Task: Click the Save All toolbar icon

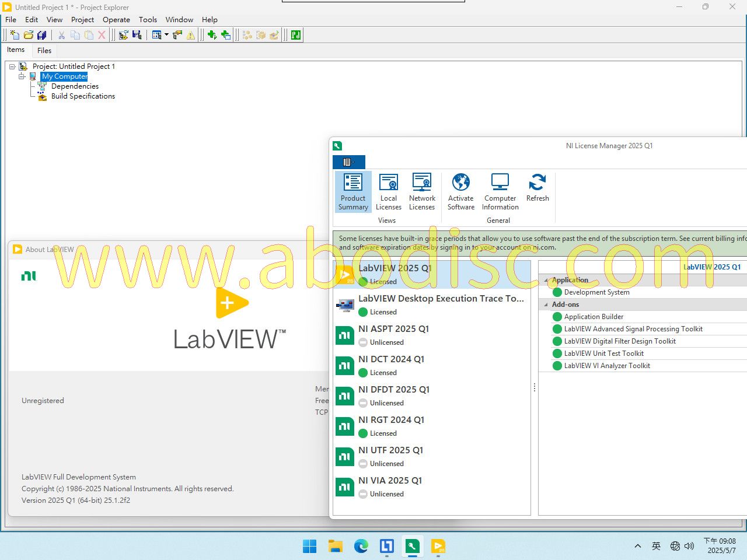Action: coord(41,35)
